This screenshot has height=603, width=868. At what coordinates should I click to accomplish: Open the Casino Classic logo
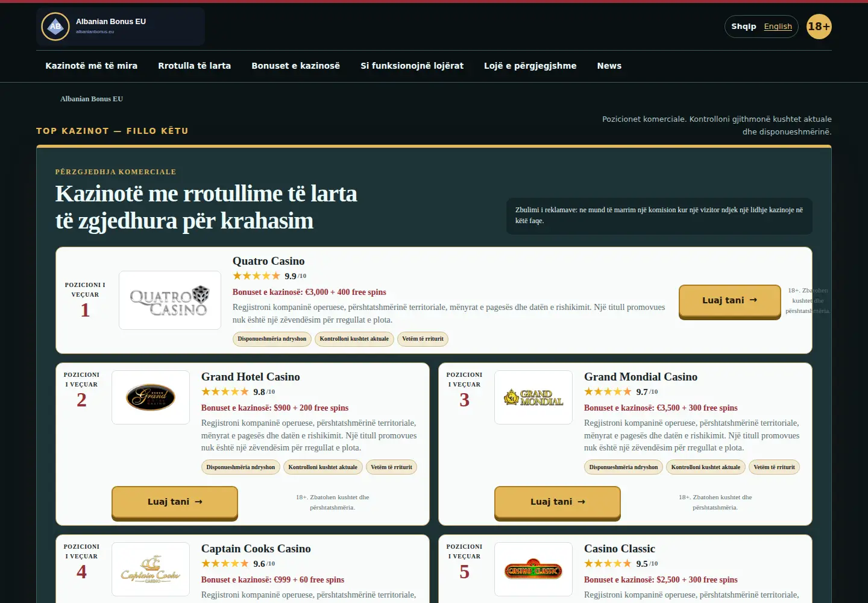(533, 569)
